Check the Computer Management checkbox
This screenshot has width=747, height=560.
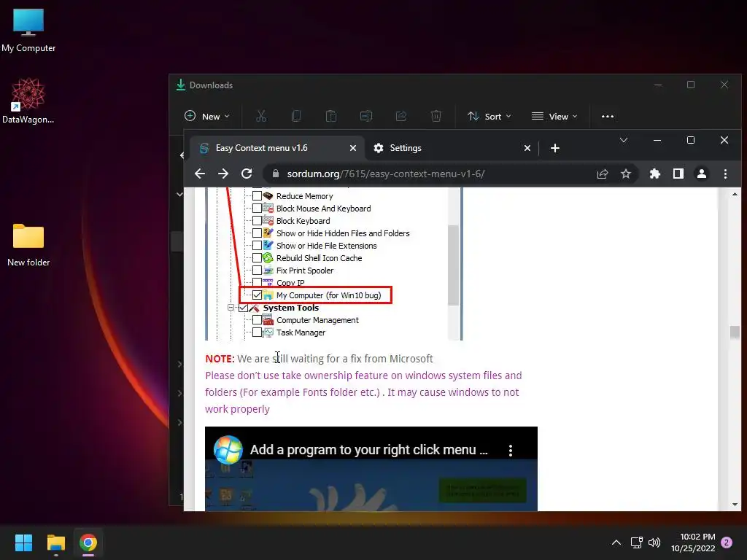(257, 320)
